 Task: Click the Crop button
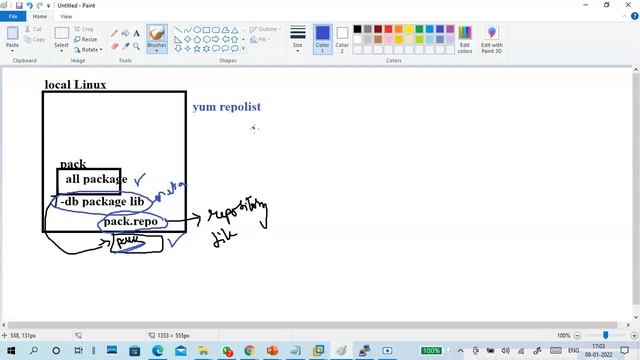(x=84, y=29)
